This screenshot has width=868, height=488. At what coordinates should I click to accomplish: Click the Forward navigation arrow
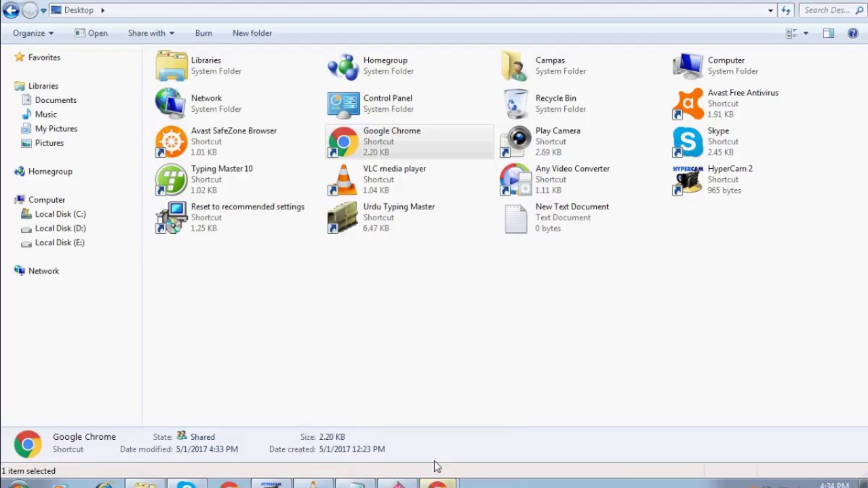[30, 10]
